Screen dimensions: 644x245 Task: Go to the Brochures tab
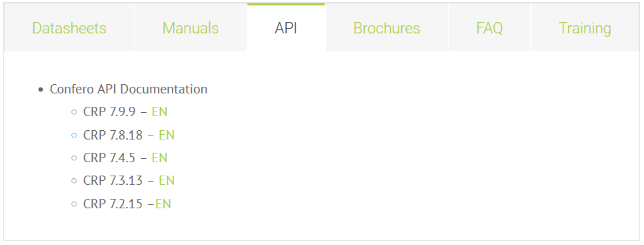[387, 28]
